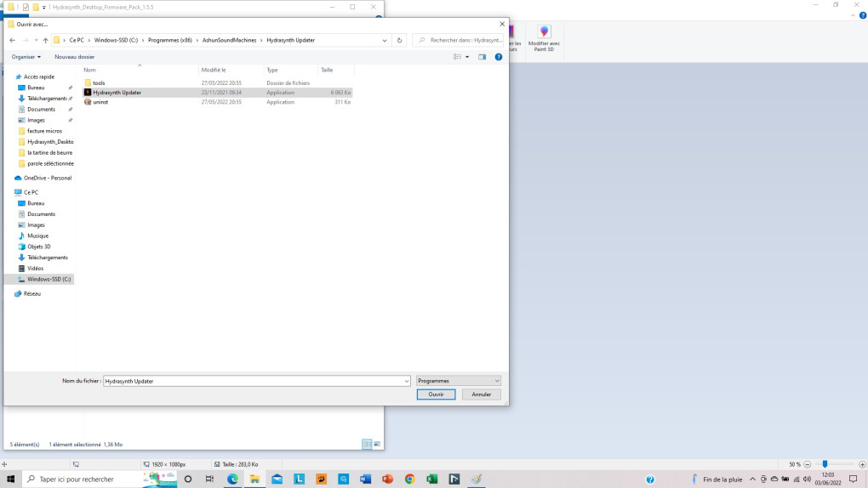Image resolution: width=868 pixels, height=488 pixels.
Task: Select the Hydrasynth Updater application file
Action: [x=218, y=93]
